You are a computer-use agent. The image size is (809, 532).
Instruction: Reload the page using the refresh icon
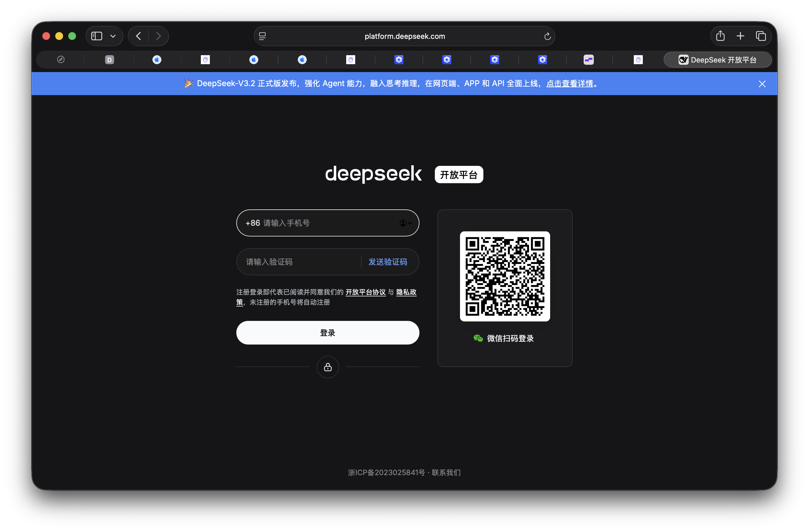point(547,36)
